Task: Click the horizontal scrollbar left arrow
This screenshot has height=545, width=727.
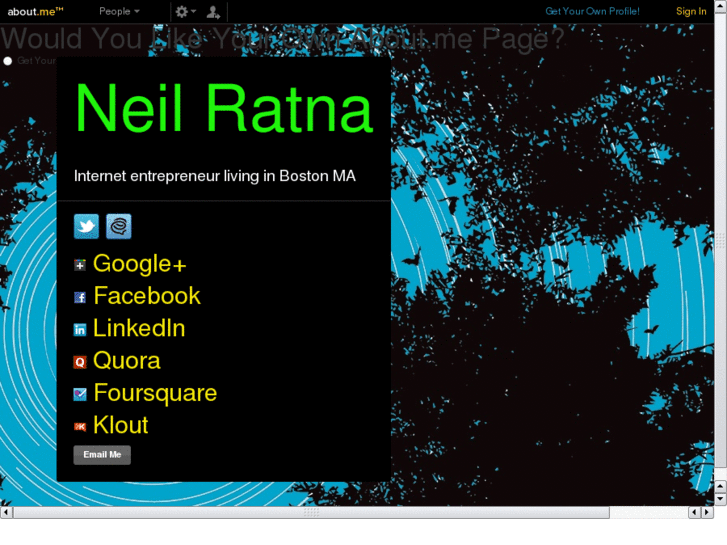Action: coord(6,513)
